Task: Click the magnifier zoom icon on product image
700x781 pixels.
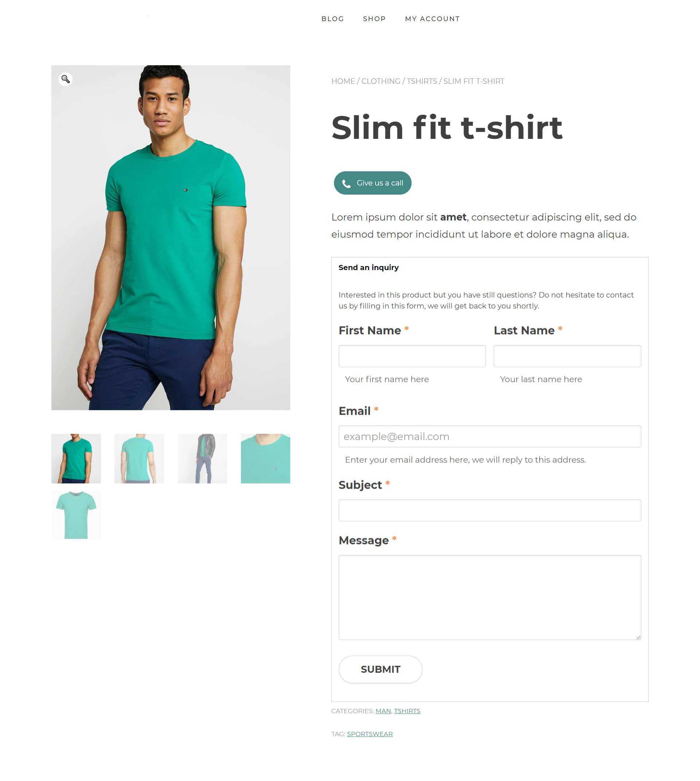Action: point(65,79)
